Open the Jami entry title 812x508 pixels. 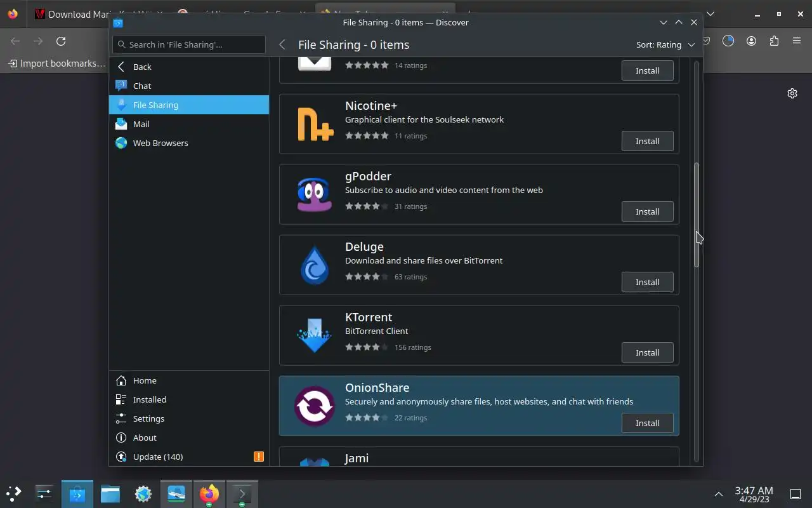tap(357, 458)
